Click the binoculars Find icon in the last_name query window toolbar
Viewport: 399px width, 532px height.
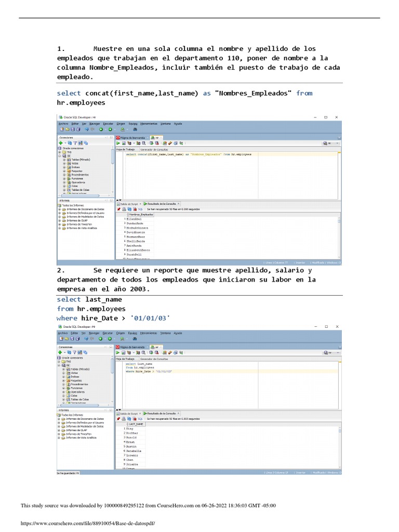point(135,339)
